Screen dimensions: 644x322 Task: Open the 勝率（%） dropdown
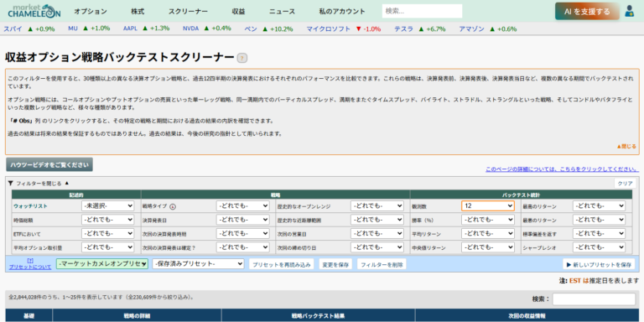pos(488,220)
